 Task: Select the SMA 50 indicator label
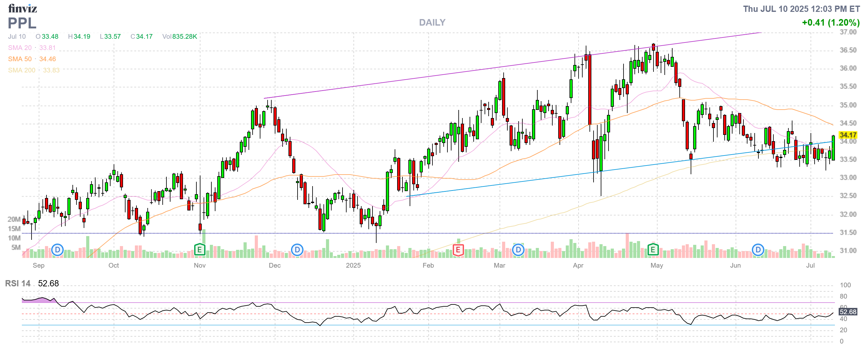(20, 59)
